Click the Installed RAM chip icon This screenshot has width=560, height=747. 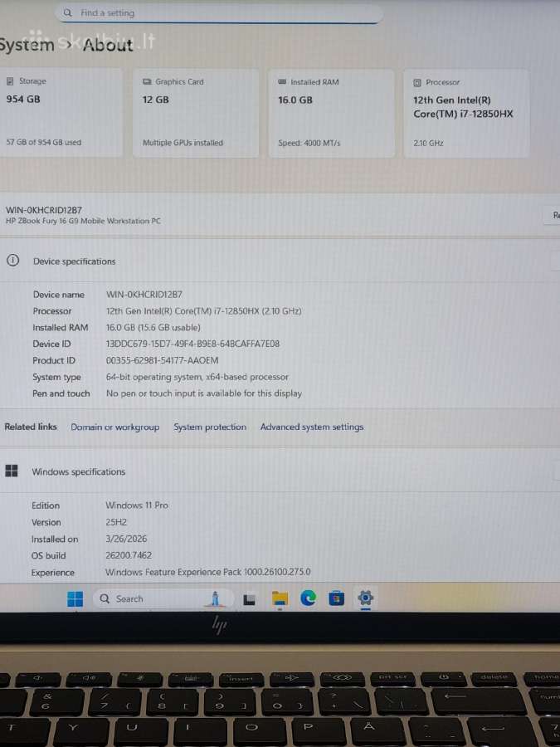tap(282, 82)
